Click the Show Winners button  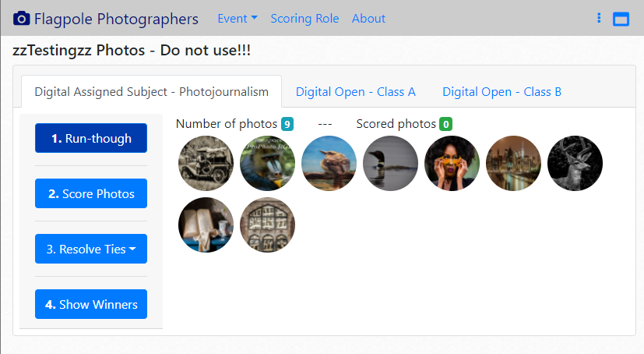[91, 304]
